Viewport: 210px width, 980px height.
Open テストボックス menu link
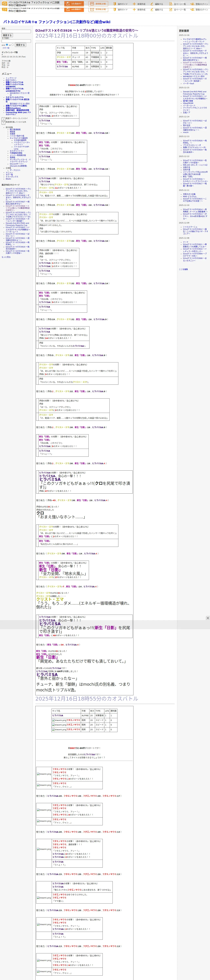(12, 177)
